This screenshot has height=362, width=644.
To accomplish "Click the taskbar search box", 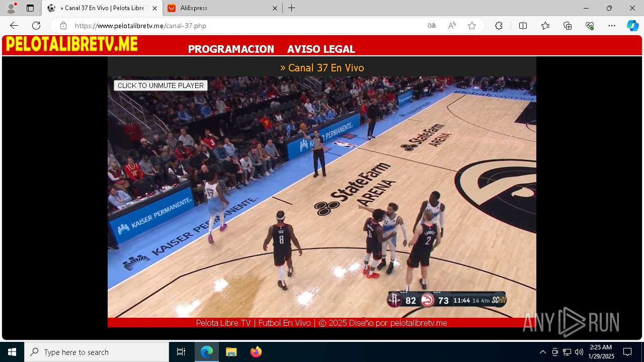I will click(x=97, y=352).
